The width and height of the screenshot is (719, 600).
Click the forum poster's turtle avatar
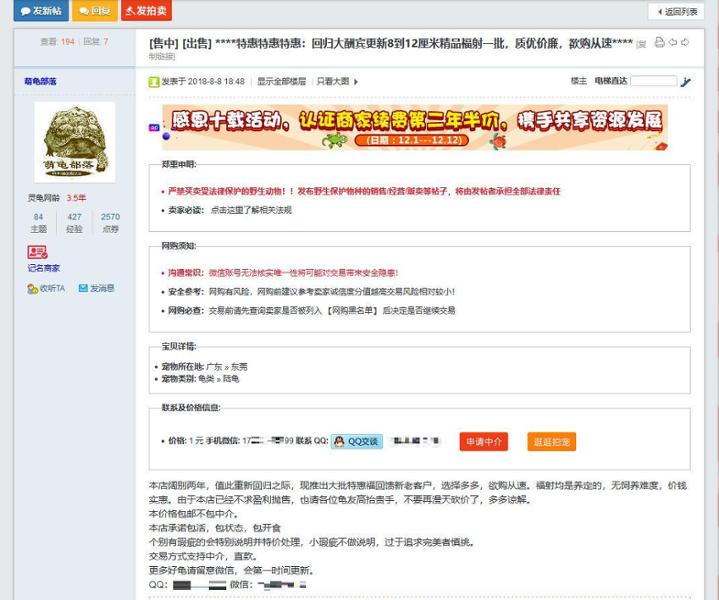click(x=74, y=142)
